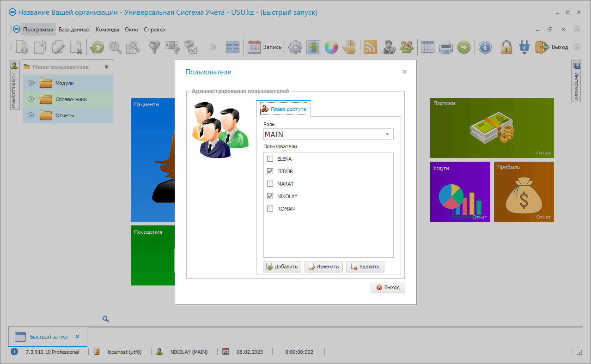Click the Добавить button
Image resolution: width=591 pixels, height=364 pixels.
(x=282, y=267)
